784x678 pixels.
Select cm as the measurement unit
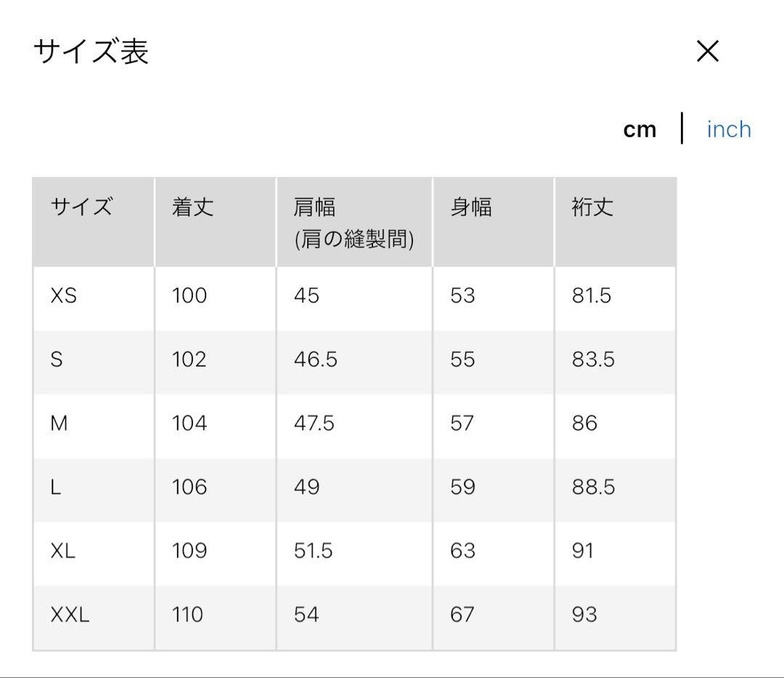[x=640, y=128]
